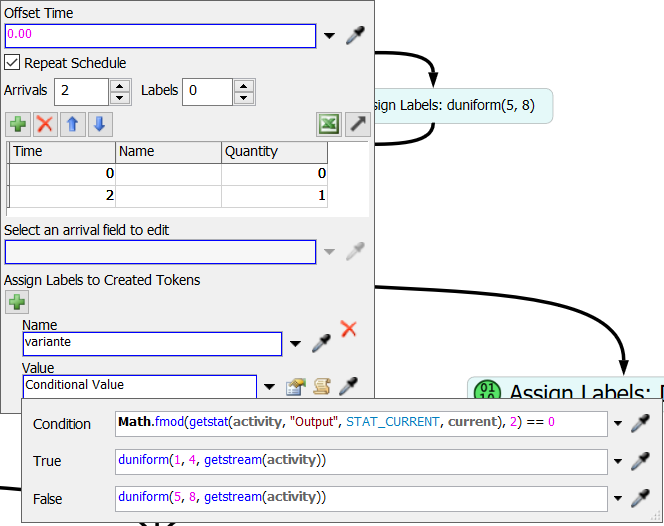The image size is (664, 526).
Task: Add a label with green plus under Assign Labels
Action: click(17, 302)
